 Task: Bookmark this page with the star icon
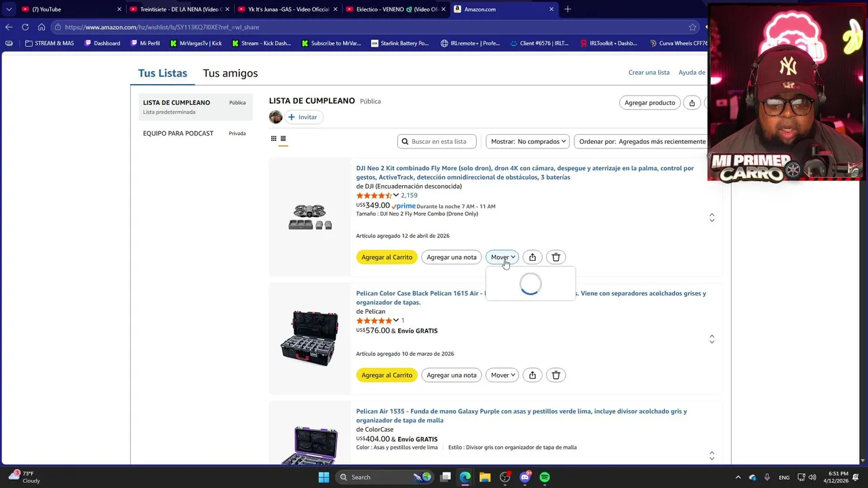[x=692, y=27]
